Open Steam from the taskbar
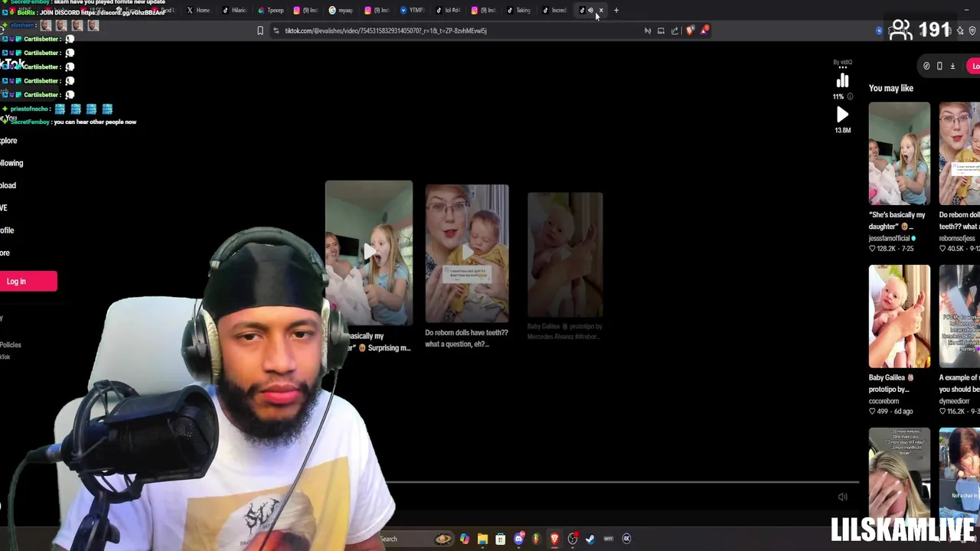 (x=590, y=539)
